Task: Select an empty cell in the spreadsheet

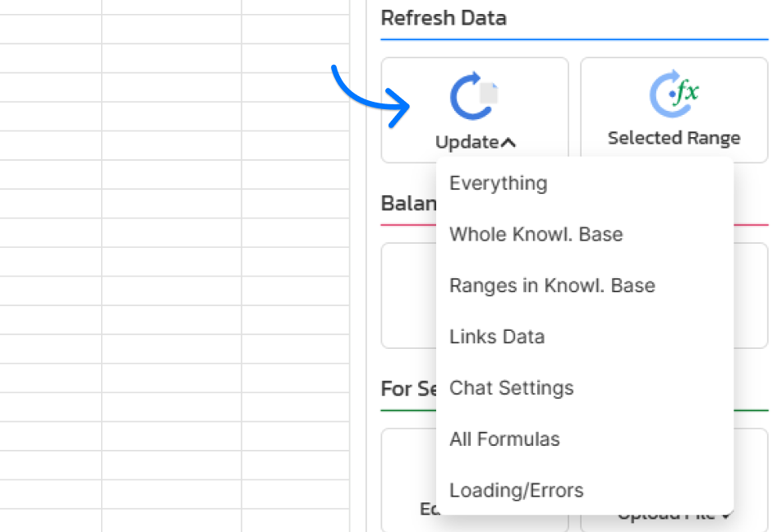Action: [x=164, y=246]
